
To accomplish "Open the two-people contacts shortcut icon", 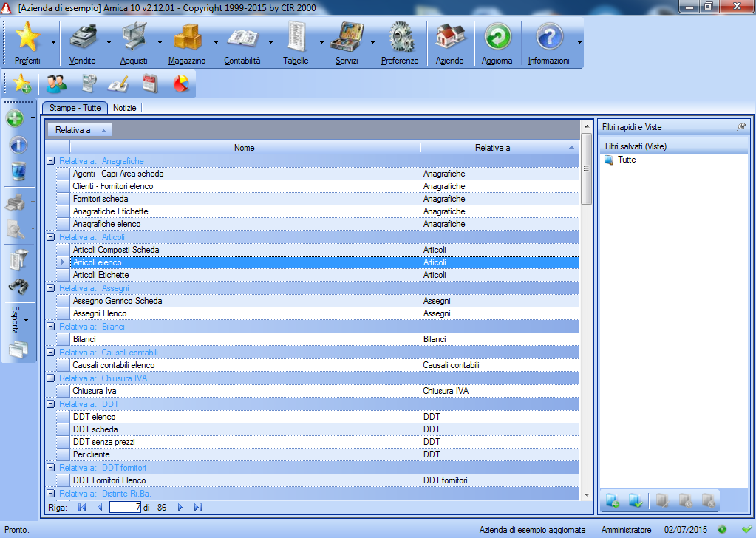I will pyautogui.click(x=56, y=84).
